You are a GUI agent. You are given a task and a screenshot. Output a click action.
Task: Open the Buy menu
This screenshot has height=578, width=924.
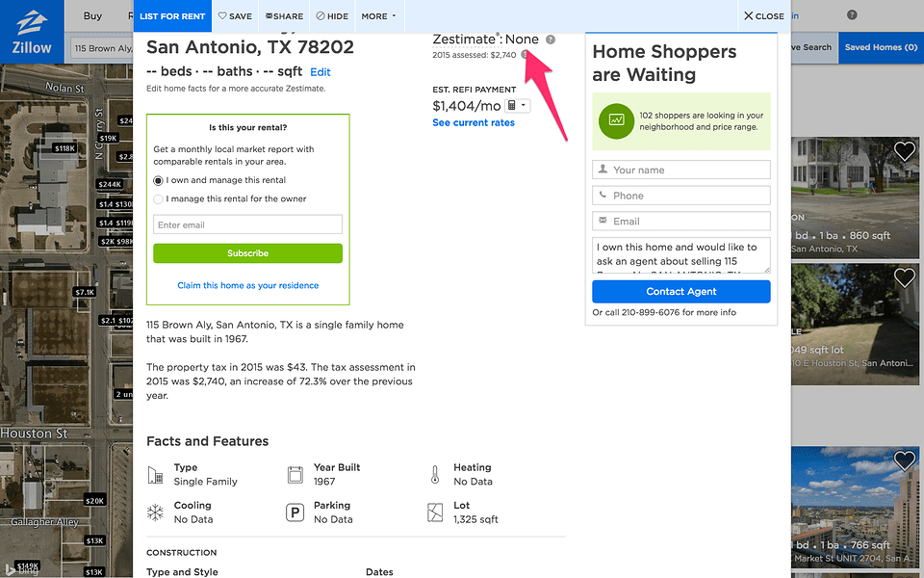92,15
